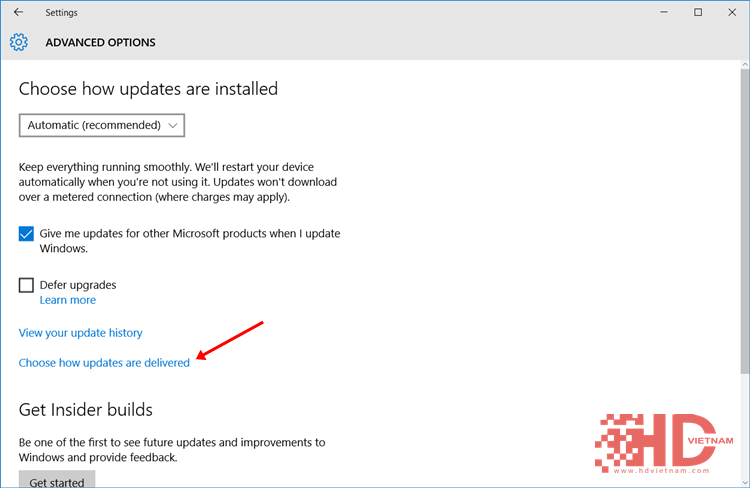Click the 'Defer upgrades' label text
Viewport: 750px width, 488px height.
[x=78, y=285]
